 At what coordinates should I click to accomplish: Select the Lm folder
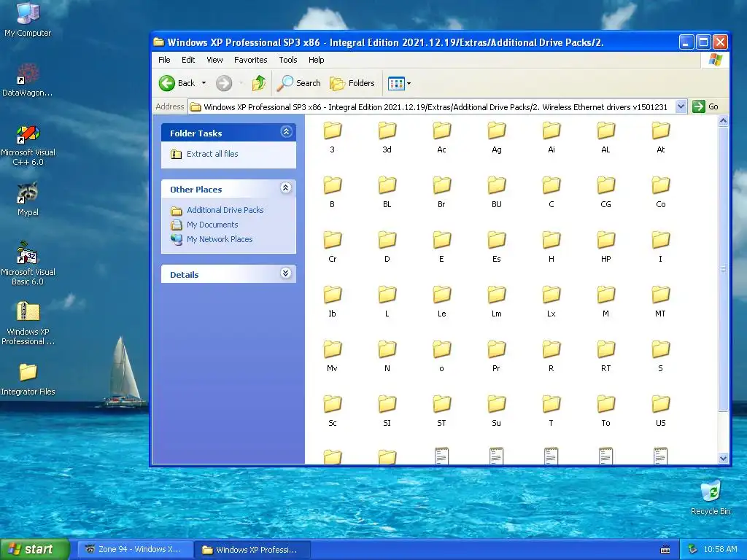coord(496,301)
